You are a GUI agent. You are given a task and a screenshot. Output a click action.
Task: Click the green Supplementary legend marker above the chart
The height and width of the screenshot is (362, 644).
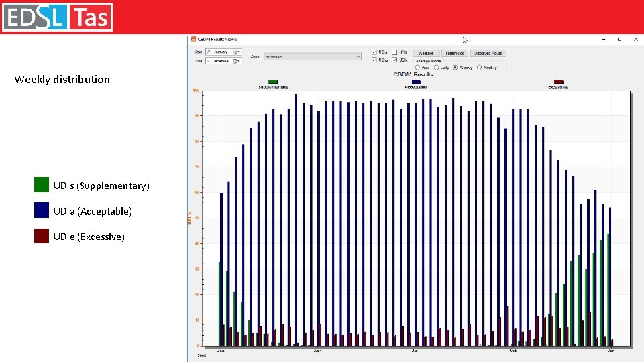pos(273,82)
